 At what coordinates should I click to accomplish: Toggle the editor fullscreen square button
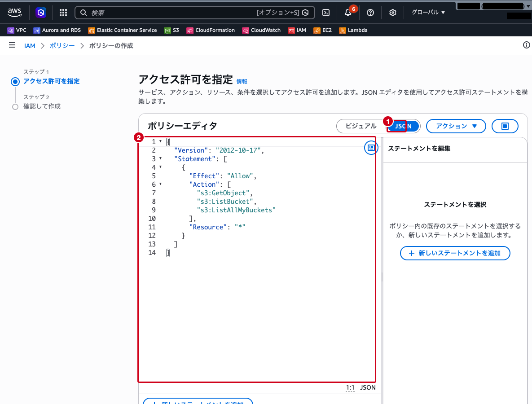(505, 126)
